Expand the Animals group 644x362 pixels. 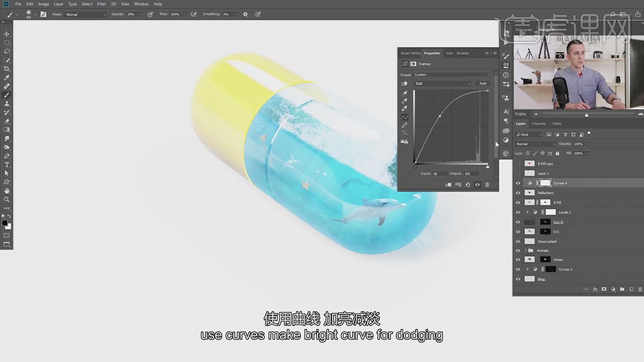coord(525,250)
